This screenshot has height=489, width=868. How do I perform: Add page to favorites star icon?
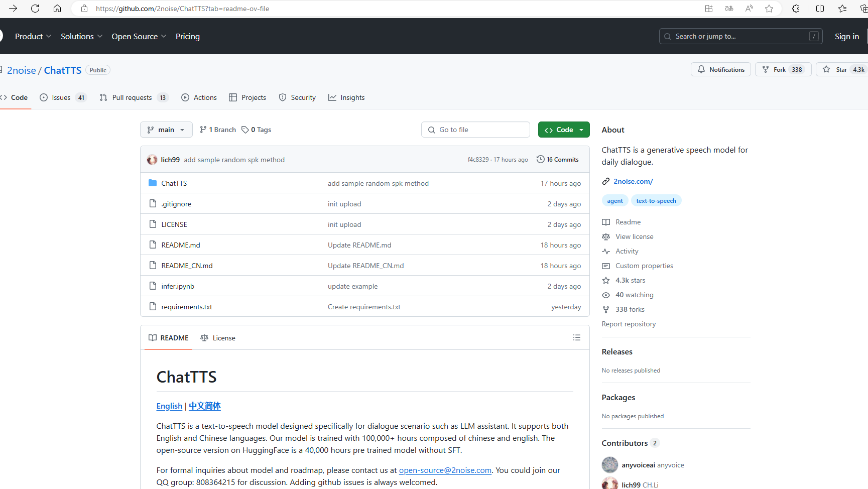pyautogui.click(x=769, y=9)
